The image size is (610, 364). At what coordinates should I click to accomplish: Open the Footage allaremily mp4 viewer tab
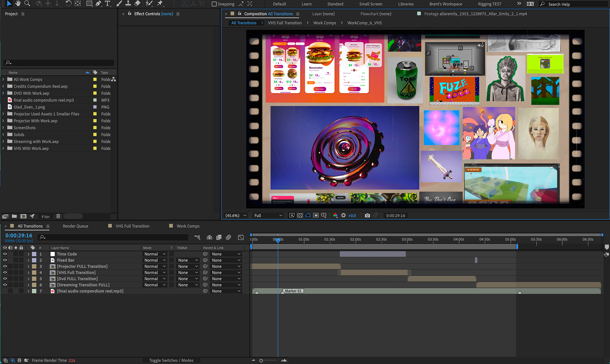click(475, 14)
